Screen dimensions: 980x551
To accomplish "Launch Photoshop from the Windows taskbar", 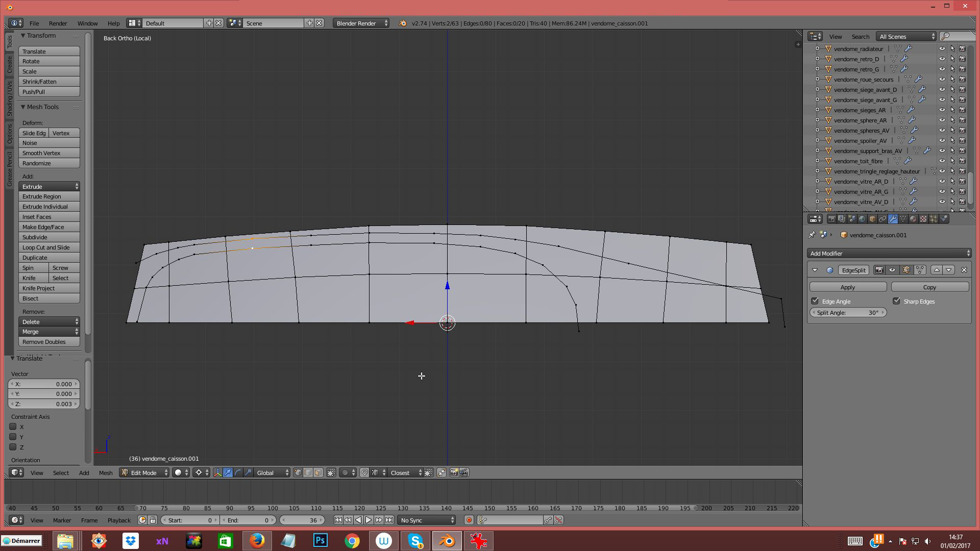I will coord(321,541).
